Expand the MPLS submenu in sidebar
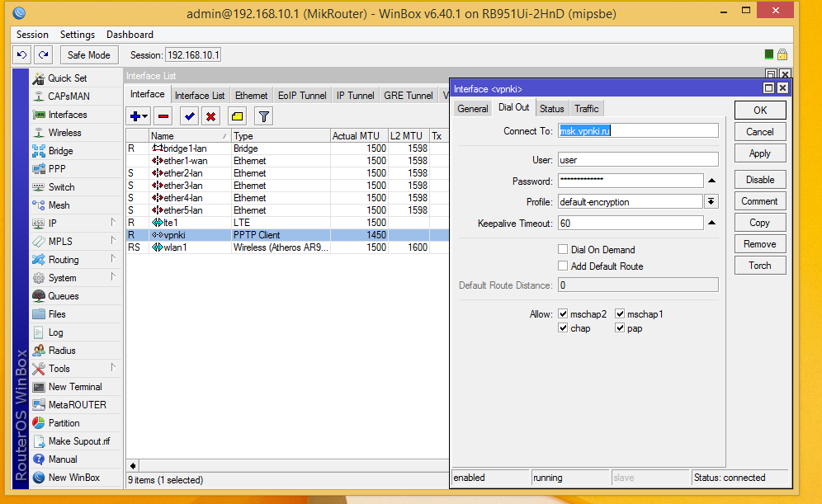Screen dimensions: 822x504 (x=113, y=241)
